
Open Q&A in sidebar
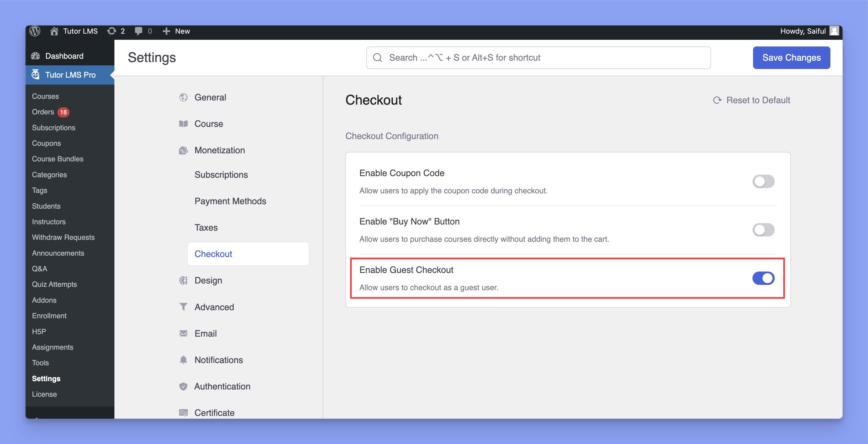click(40, 269)
